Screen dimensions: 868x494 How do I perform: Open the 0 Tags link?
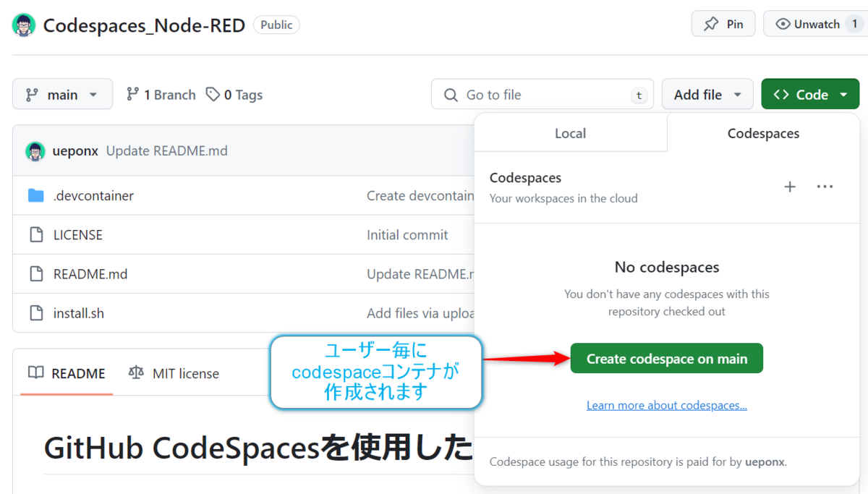[234, 95]
